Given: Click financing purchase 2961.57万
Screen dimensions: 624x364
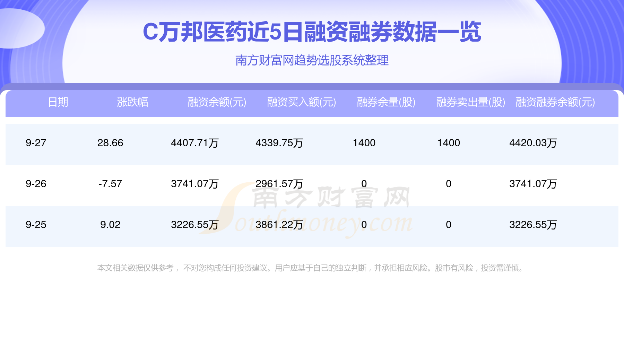Looking at the screenshot, I should (279, 184).
